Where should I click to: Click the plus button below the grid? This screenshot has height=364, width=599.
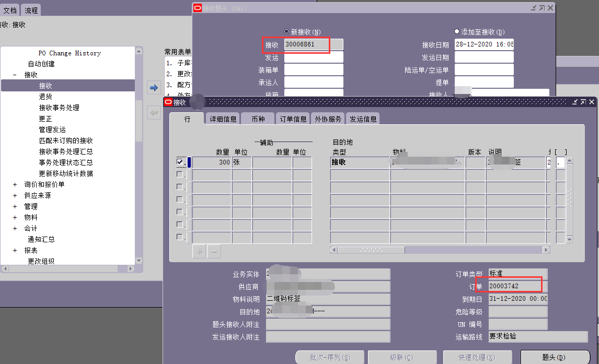(x=199, y=251)
